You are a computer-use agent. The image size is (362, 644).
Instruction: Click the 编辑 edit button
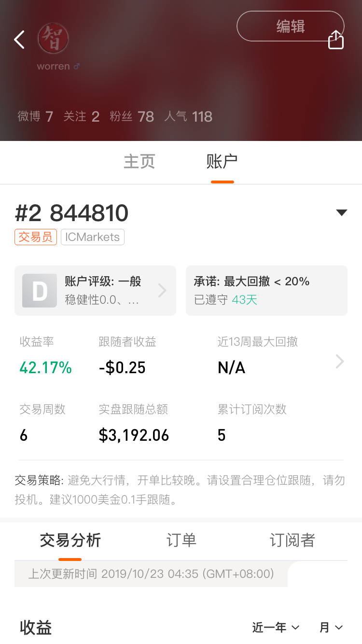290,26
